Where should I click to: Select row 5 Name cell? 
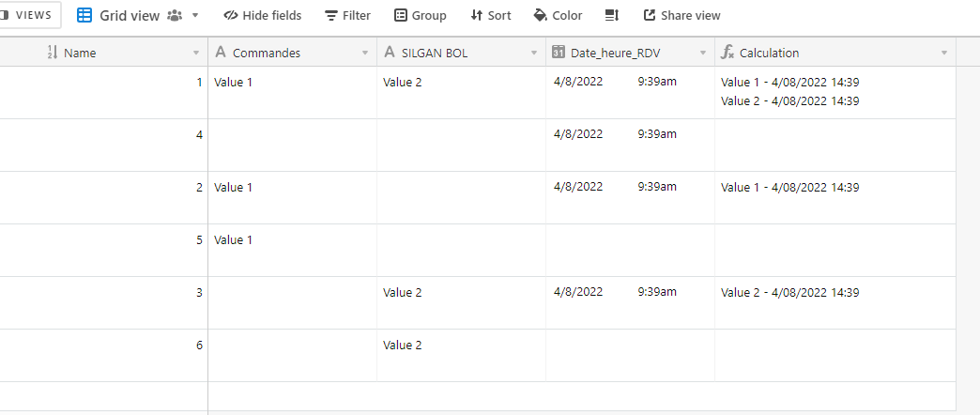click(104, 250)
